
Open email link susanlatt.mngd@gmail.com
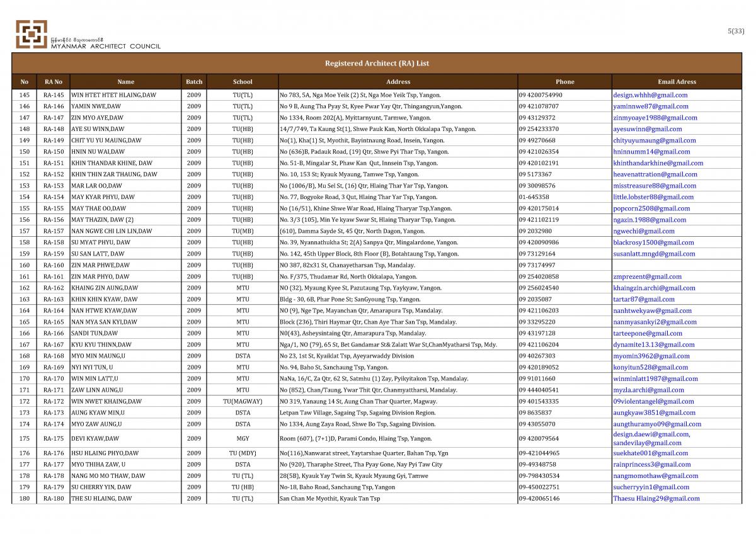point(654,254)
